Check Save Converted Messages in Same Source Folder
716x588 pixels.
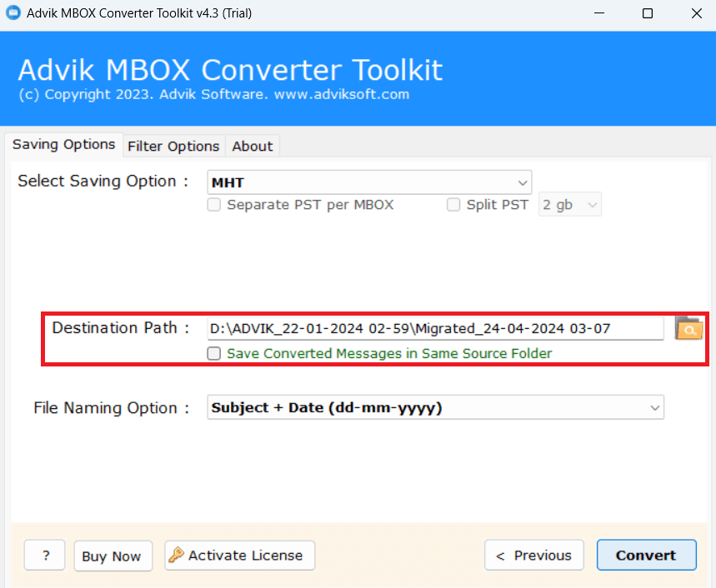[x=213, y=353]
